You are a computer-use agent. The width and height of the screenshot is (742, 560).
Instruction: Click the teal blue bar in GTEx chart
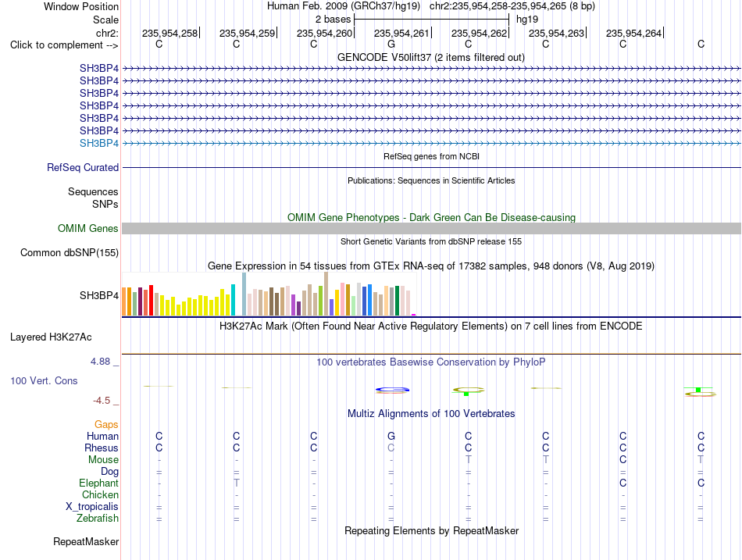point(233,300)
